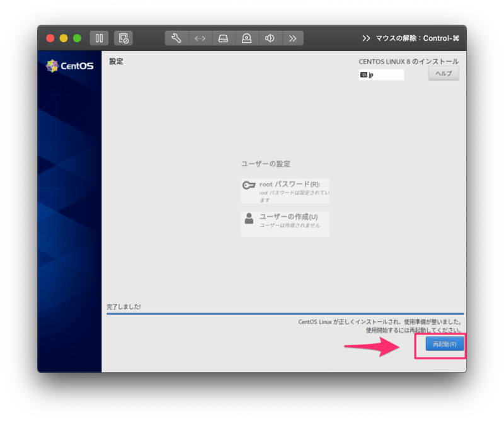Open virtual machine settings wrench
The image size is (504, 422).
(176, 38)
